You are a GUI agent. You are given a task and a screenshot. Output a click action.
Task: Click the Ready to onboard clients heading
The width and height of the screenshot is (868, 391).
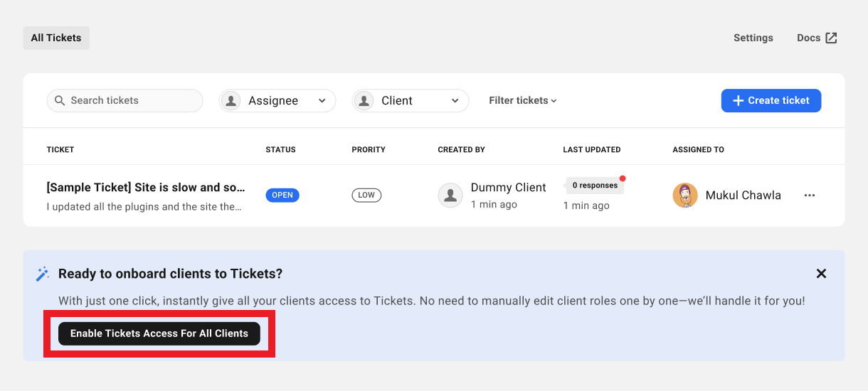(171, 274)
